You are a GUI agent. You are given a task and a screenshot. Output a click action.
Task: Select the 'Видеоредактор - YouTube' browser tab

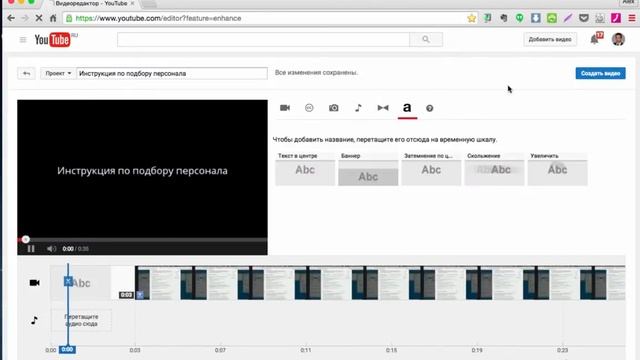pos(91,4)
